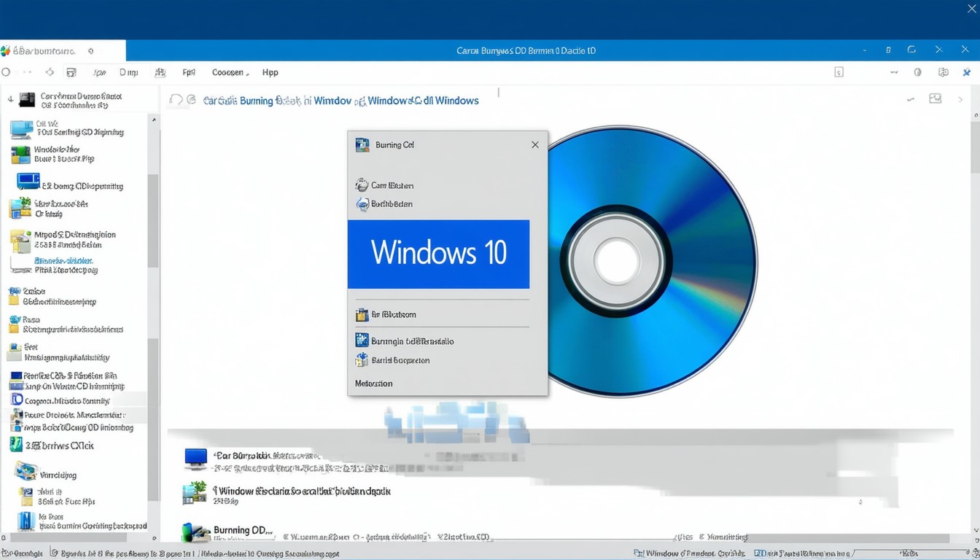This screenshot has height=560, width=980.
Task: Click the Dmp menu item
Action: [128, 73]
